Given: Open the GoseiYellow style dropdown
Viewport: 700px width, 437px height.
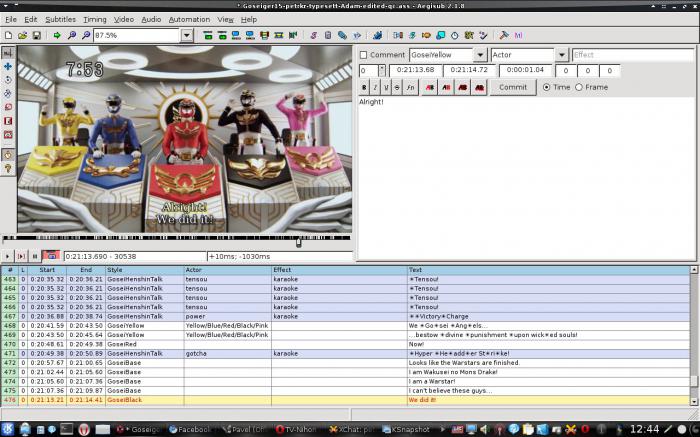Looking at the screenshot, I should coord(480,55).
